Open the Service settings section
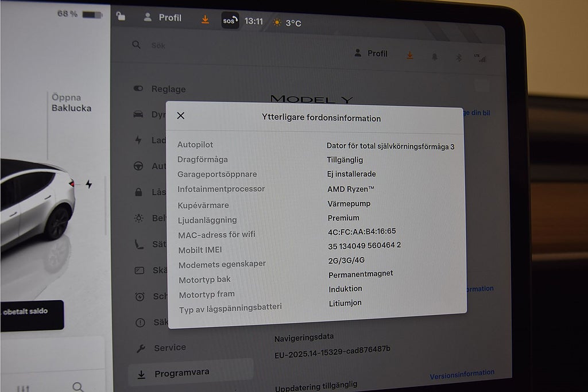 [169, 347]
